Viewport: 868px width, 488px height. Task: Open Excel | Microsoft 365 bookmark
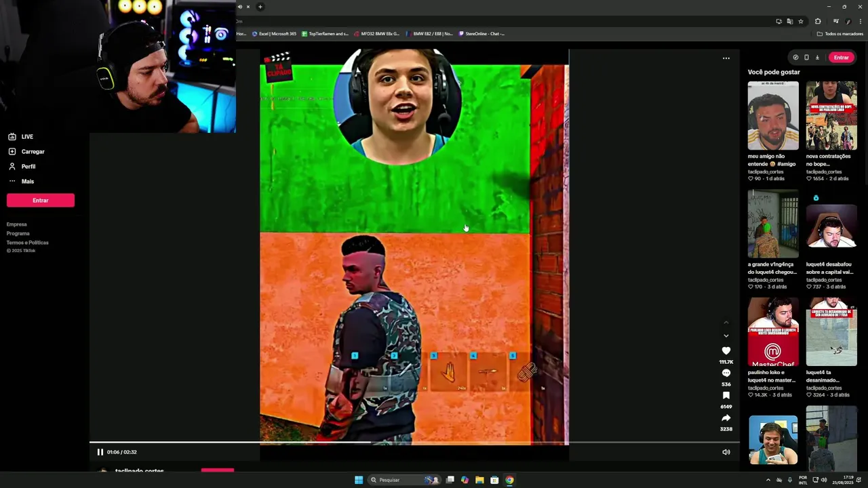coord(275,33)
